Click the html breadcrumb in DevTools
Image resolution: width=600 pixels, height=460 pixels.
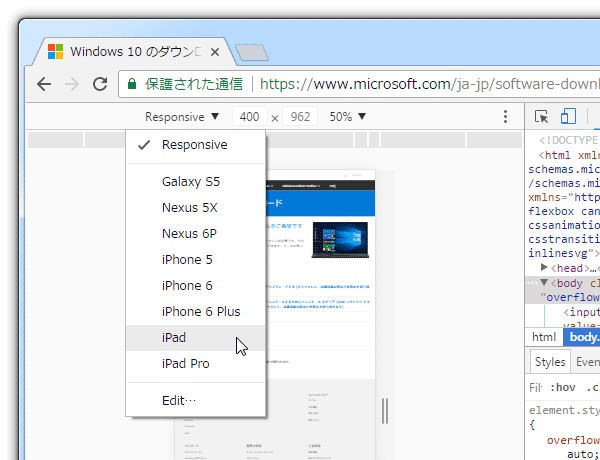(x=544, y=337)
